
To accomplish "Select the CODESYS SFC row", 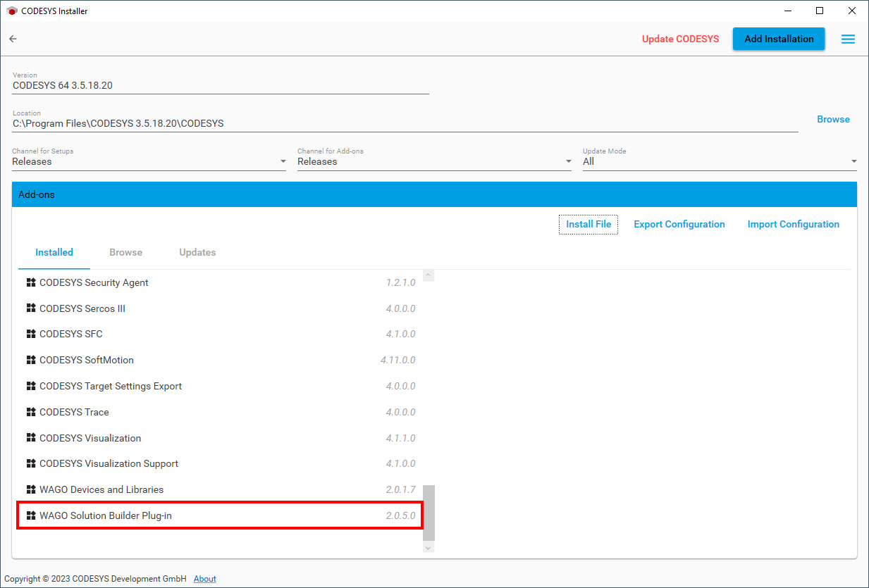I will click(220, 334).
